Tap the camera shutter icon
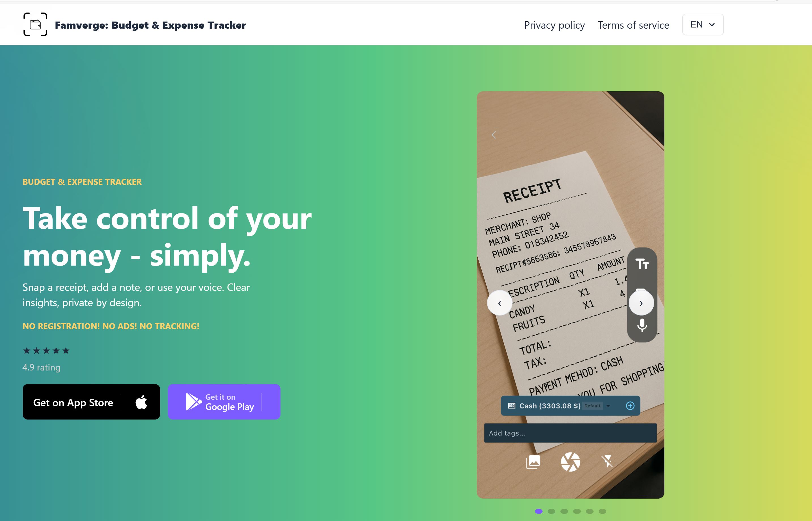The image size is (812, 521). click(x=570, y=462)
